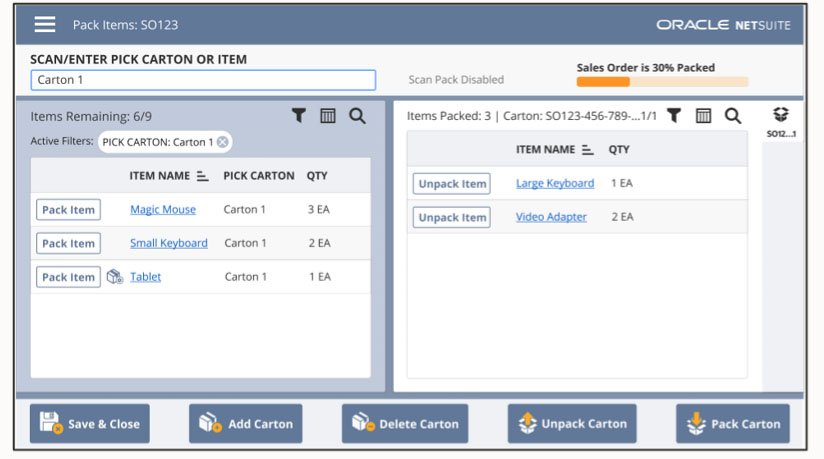
Task: Click search icon in Items Packed panel
Action: pyautogui.click(x=733, y=116)
